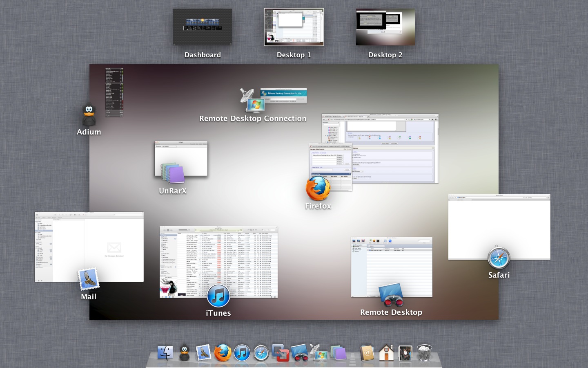This screenshot has height=368, width=588.
Task: Click the Safari compass in the Dock
Action: point(261,353)
